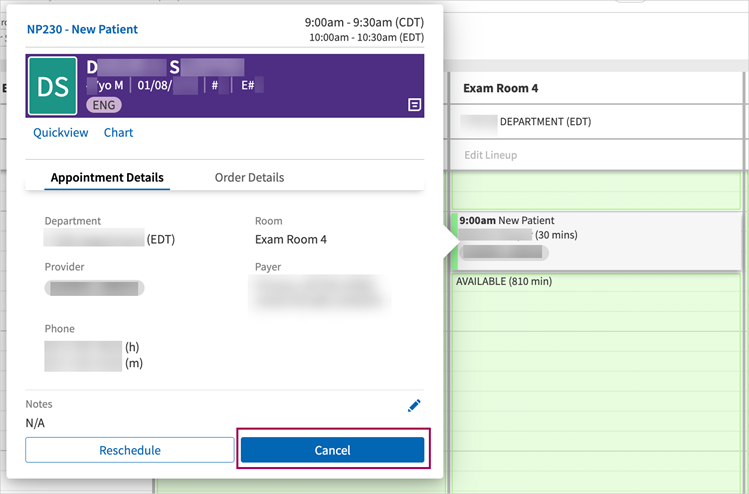Click the 9:00am - 9:30am (CDT) time
749x494 pixels.
click(364, 22)
